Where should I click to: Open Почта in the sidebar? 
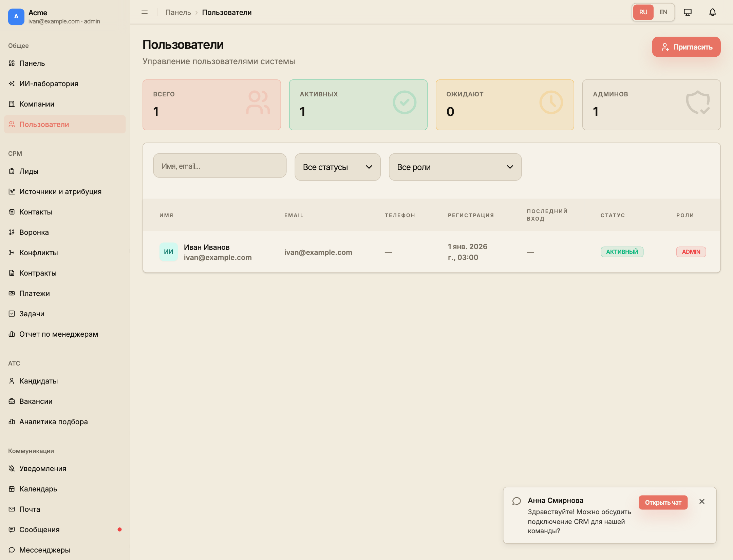point(65,509)
